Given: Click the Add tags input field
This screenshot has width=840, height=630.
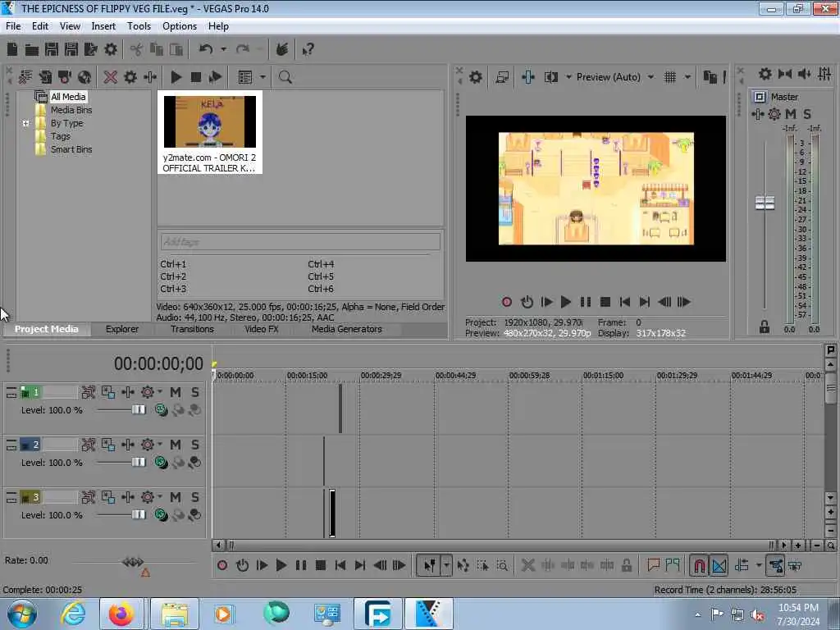Looking at the screenshot, I should tap(300, 242).
